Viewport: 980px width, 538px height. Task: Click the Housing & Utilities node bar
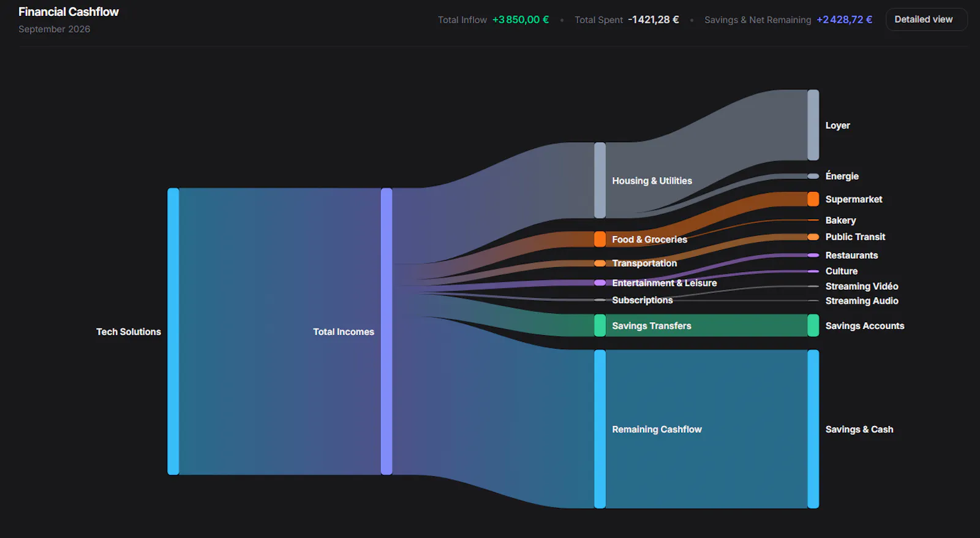[600, 180]
